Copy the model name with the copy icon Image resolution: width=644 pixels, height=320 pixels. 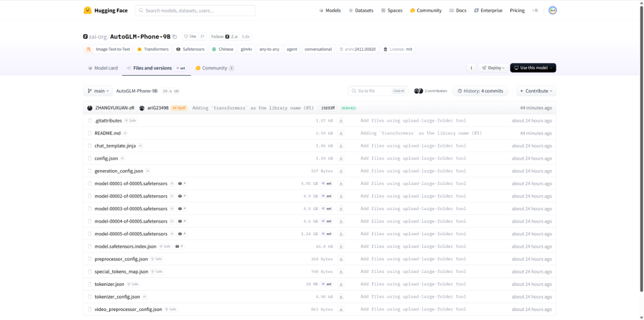pos(175,36)
